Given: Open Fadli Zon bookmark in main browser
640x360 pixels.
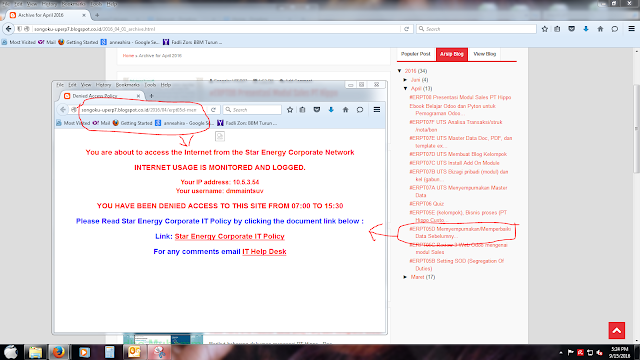Looking at the screenshot, I should click(x=192, y=42).
